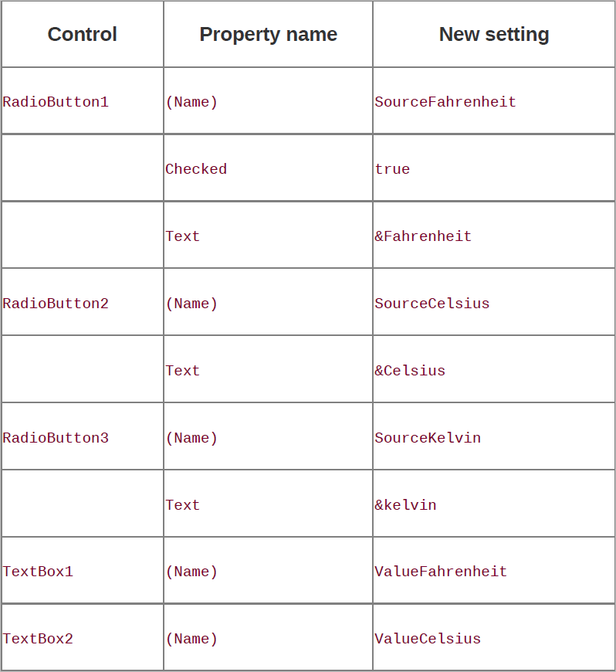Click the SourceKelvin setting
Image resolution: width=616 pixels, height=672 pixels.
(x=428, y=437)
